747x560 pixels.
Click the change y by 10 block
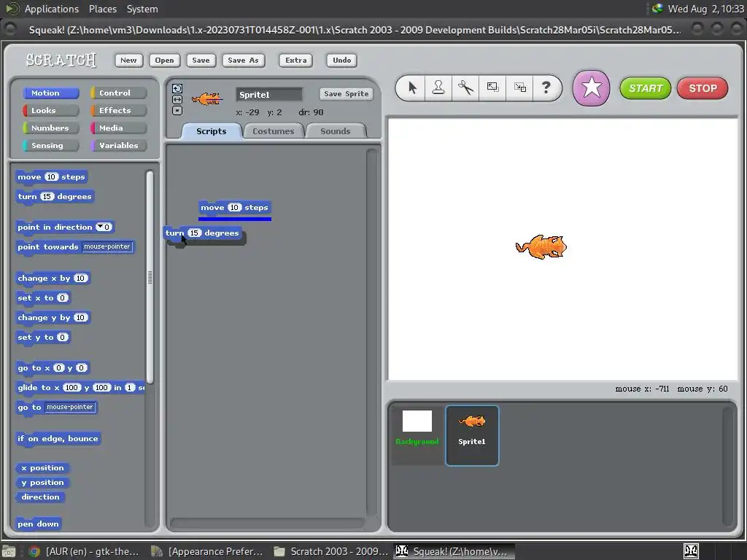point(53,318)
